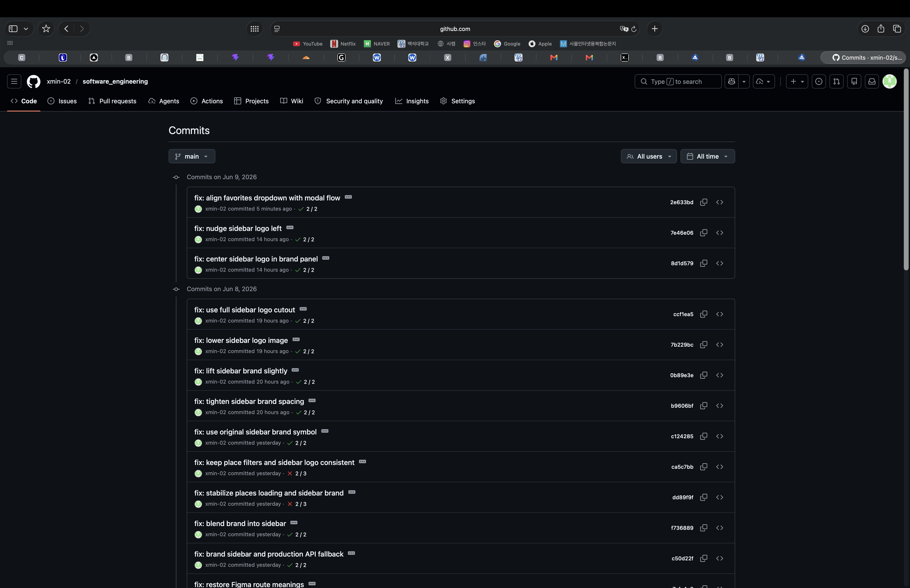Open the Insights tab
The image size is (910, 588).
point(412,101)
